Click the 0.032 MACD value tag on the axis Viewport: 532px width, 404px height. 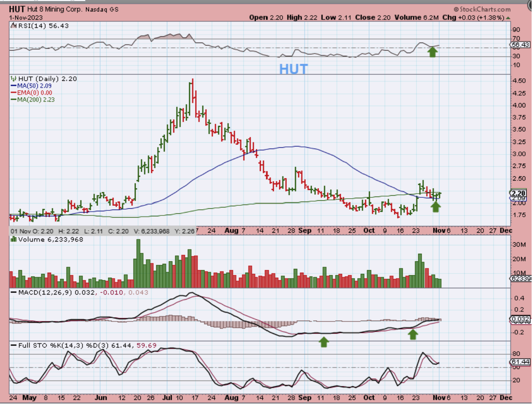pos(521,319)
